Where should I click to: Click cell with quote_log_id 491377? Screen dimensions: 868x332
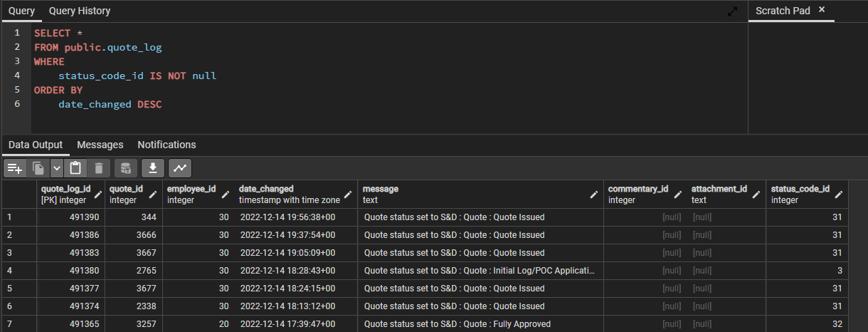70,289
